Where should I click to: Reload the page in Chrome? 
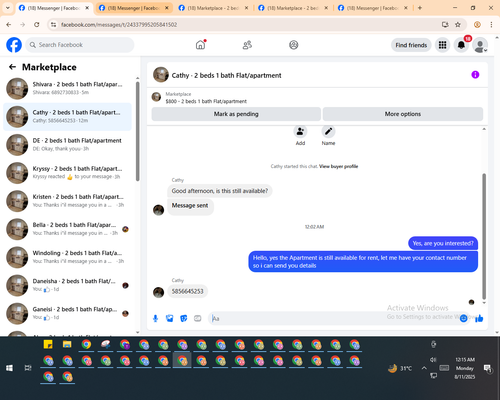click(37, 25)
